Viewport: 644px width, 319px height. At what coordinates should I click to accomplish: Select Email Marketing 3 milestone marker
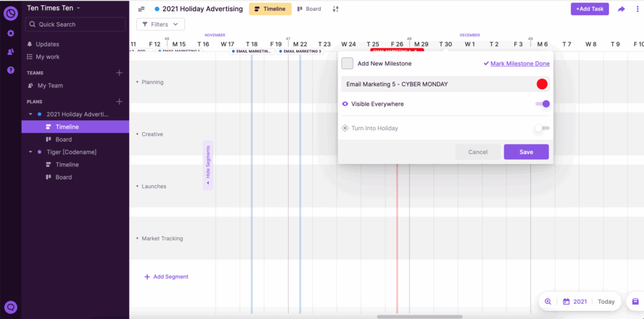300,52
